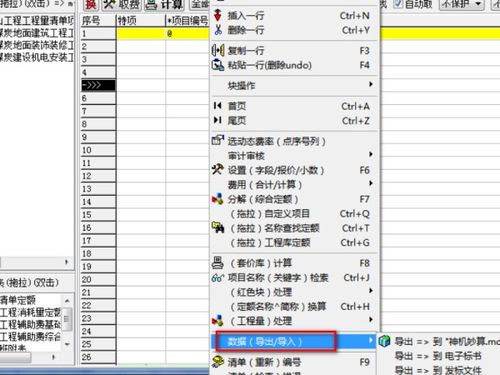Click the icon beside 清单(重新)编号
This screenshot has width=500, height=375.
[x=218, y=361]
